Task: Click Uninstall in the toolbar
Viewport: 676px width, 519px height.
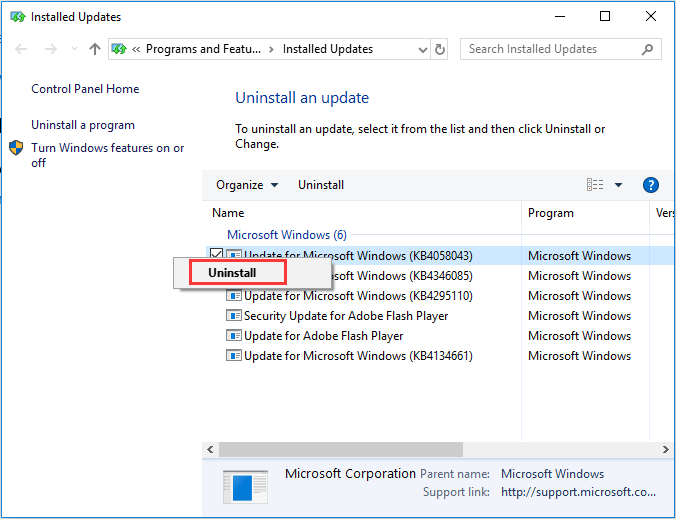Action: 321,185
